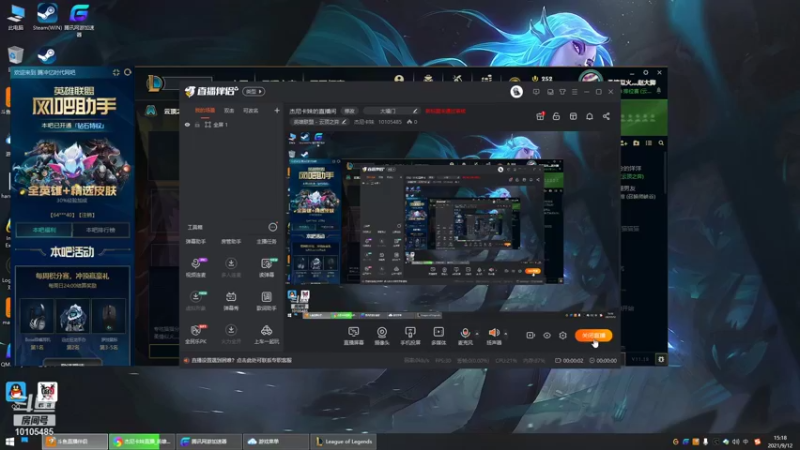Select 本吧排行榜 tab in 网吧助手 panel
The width and height of the screenshot is (800, 450).
pyautogui.click(x=101, y=230)
